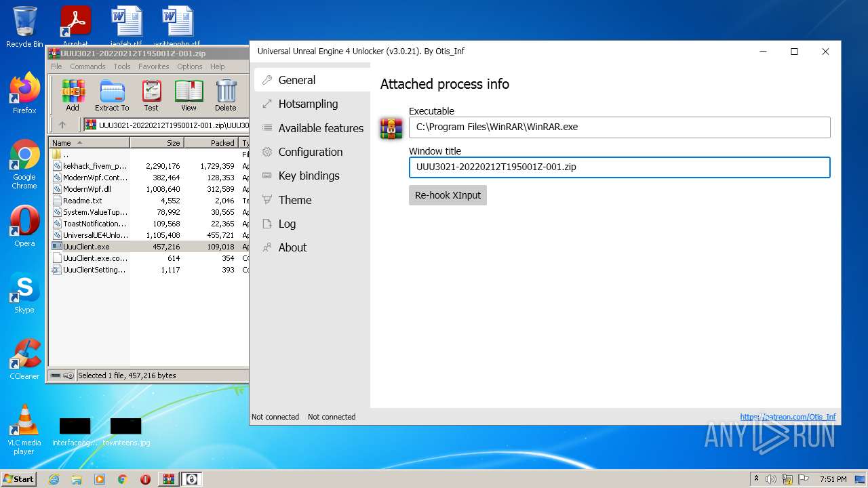Viewport: 868px width, 488px height.
Task: Show the Log page
Action: 311,224
